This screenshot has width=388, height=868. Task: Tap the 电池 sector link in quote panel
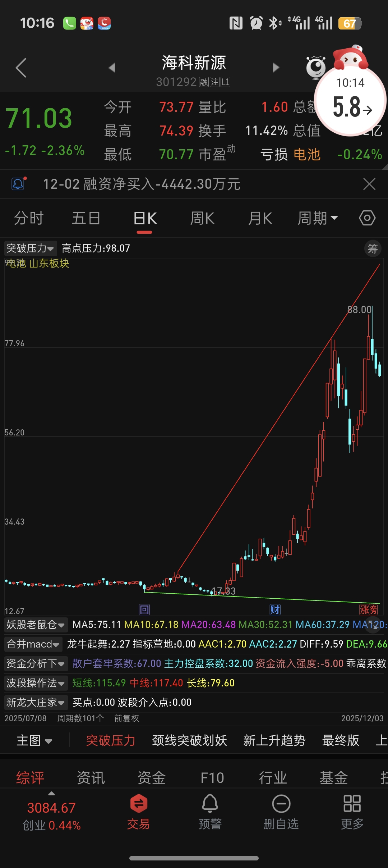(307, 155)
